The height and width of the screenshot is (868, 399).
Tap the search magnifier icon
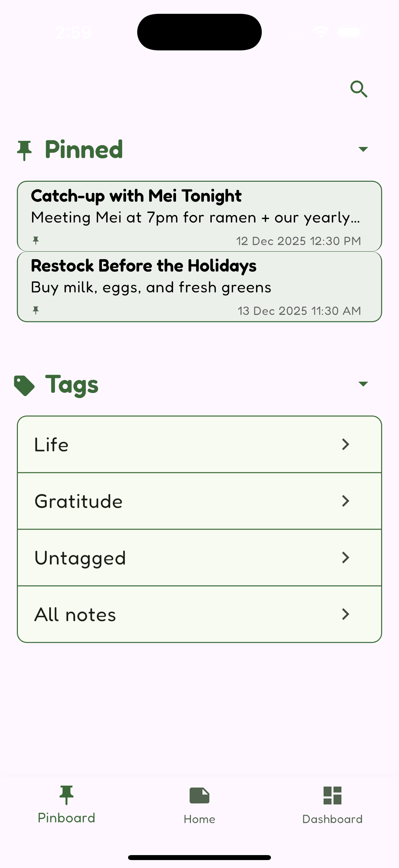point(359,89)
